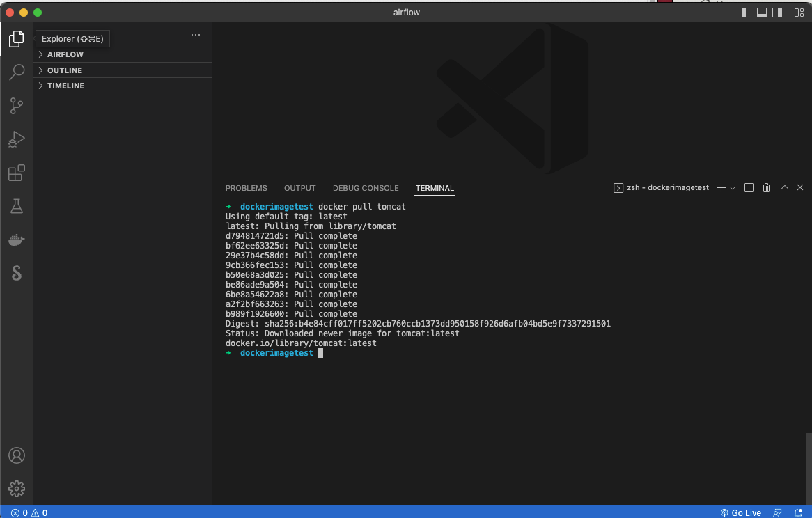Click 'b989f1926600: Pull complete' line

[291, 313]
